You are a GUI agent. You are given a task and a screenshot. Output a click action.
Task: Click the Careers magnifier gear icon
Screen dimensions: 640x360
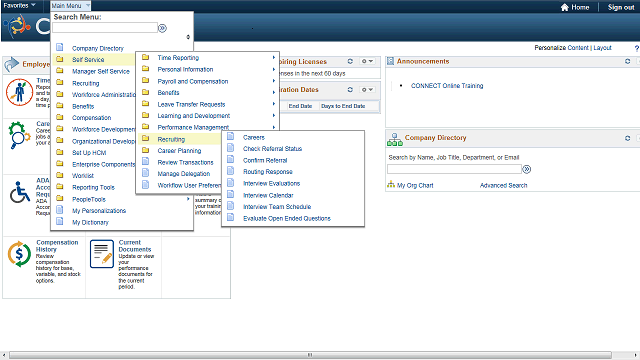[19, 135]
